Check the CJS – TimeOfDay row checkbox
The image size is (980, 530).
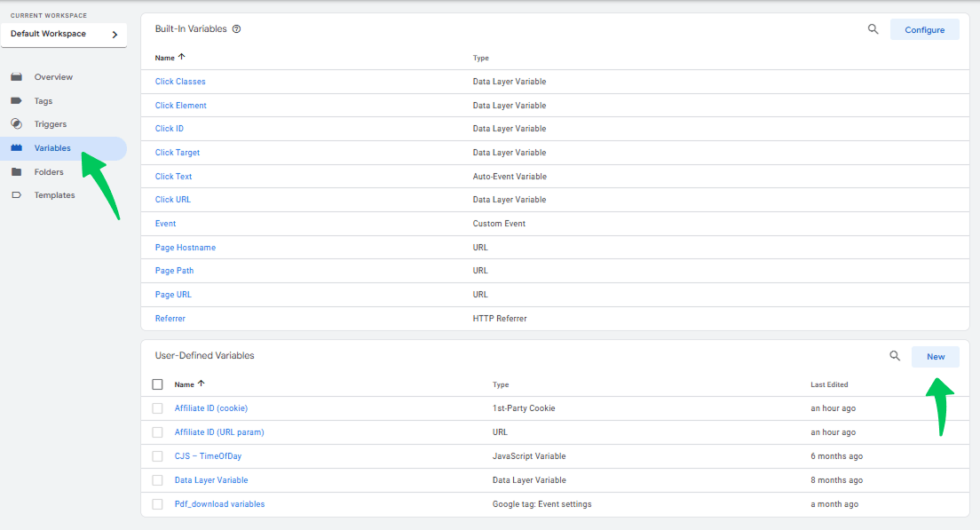[157, 456]
